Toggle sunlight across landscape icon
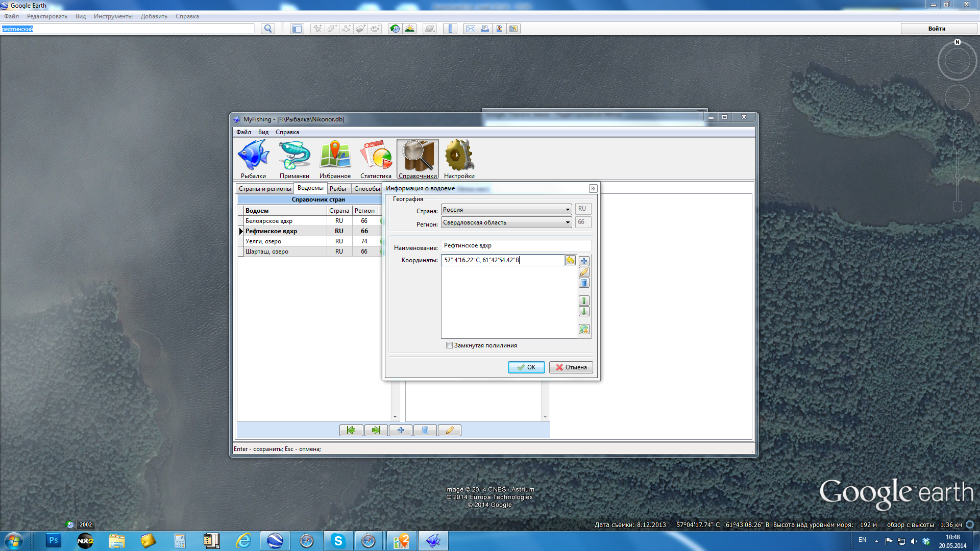 [409, 29]
